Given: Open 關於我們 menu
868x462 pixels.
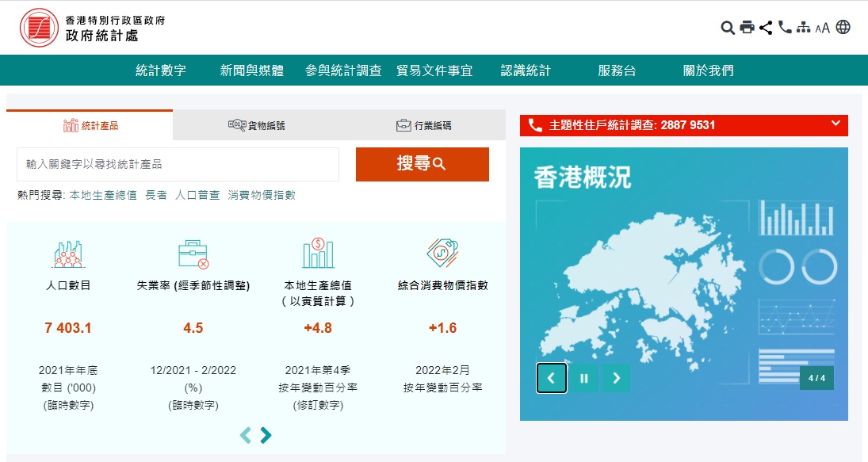Looking at the screenshot, I should (x=709, y=71).
